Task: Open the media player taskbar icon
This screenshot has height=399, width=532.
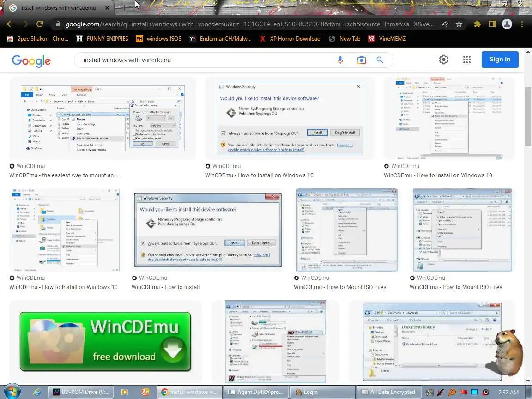Action: pos(125,392)
